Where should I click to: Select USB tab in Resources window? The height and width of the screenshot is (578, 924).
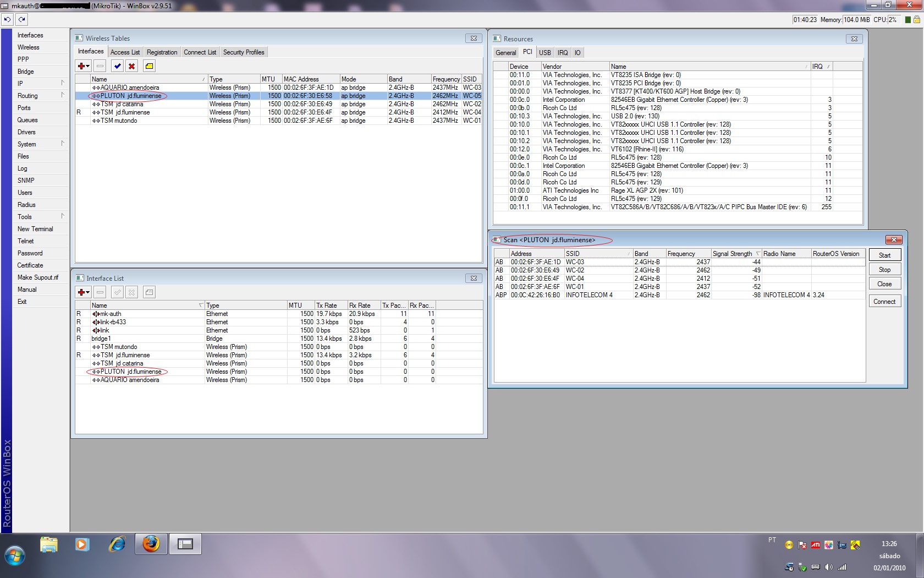click(x=544, y=53)
